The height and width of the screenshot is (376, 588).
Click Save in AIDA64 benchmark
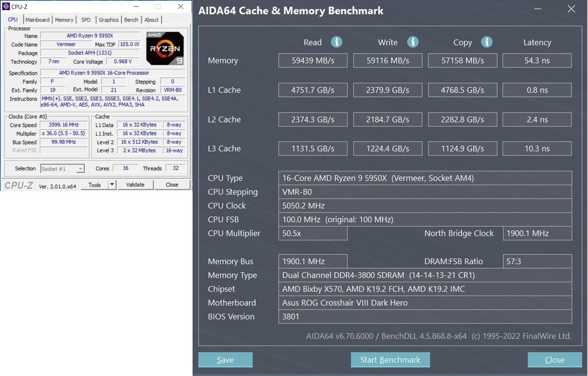(225, 360)
